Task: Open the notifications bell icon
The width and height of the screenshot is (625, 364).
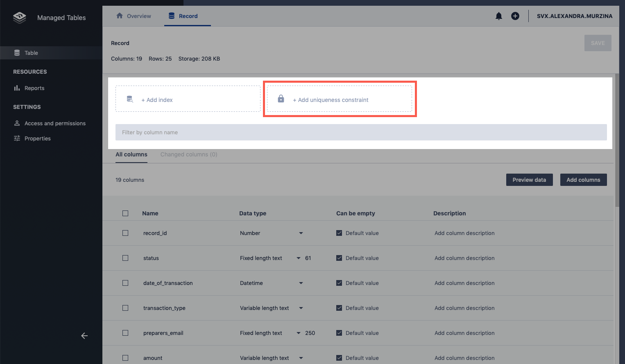Action: pos(498,16)
